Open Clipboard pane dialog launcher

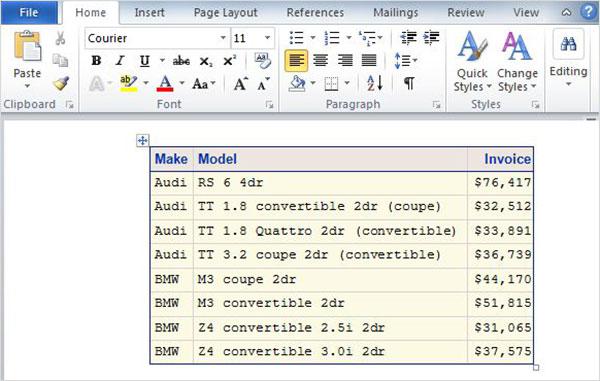click(x=70, y=104)
